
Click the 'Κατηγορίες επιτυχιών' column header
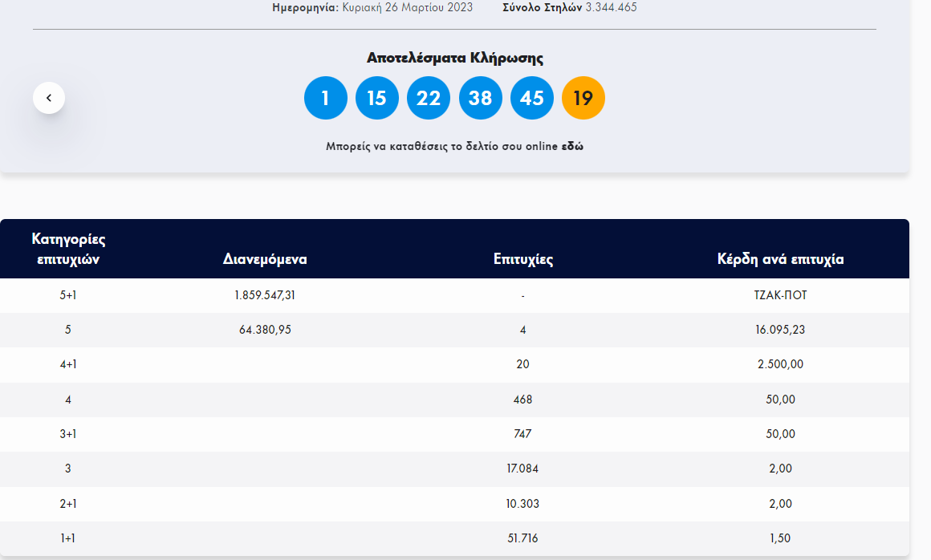click(68, 249)
